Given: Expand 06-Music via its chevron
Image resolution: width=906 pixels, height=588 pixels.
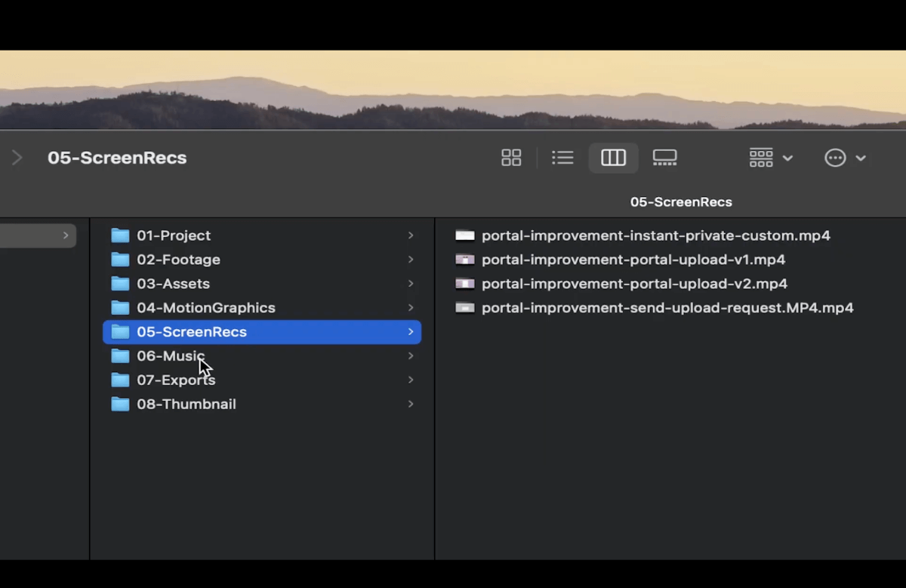Looking at the screenshot, I should [411, 356].
